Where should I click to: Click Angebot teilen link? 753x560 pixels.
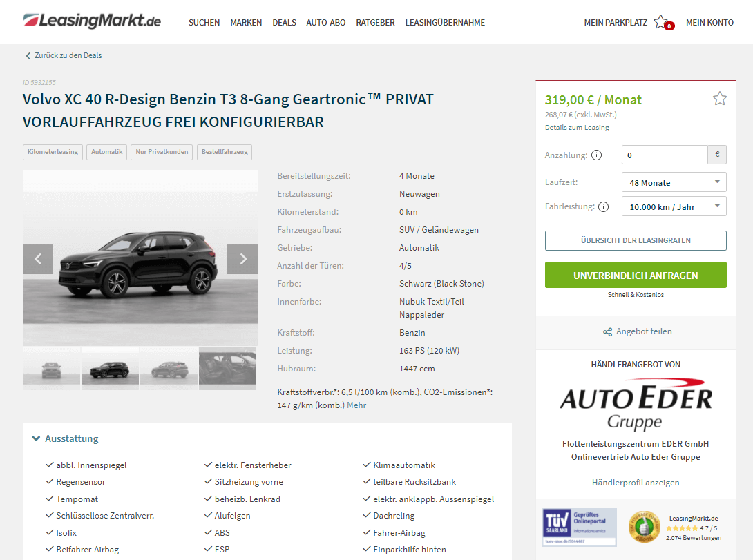tap(644, 331)
